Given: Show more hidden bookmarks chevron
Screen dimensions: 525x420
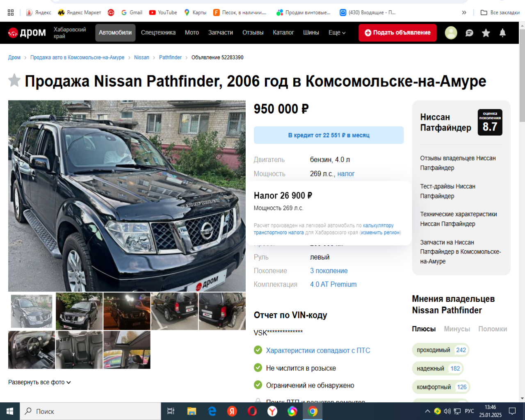Looking at the screenshot, I should (464, 12).
